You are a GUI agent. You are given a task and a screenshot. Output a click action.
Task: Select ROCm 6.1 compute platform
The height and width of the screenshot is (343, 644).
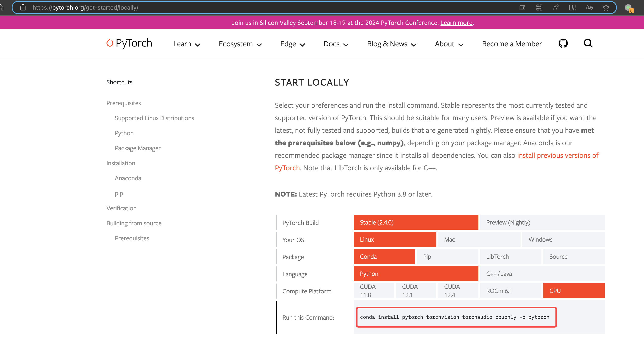(x=511, y=291)
